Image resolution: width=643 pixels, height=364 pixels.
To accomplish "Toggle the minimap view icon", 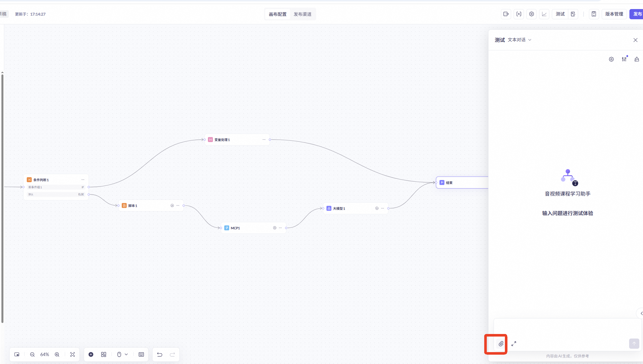I will click(x=17, y=354).
